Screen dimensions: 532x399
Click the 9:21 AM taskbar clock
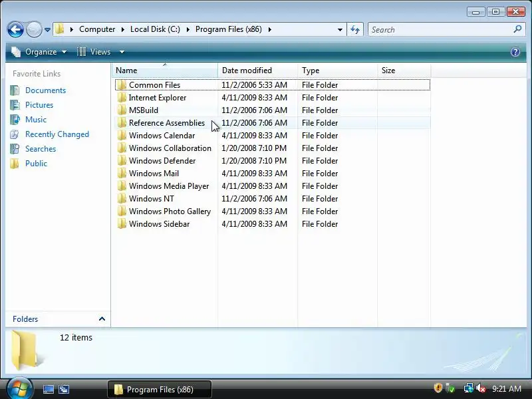click(507, 388)
